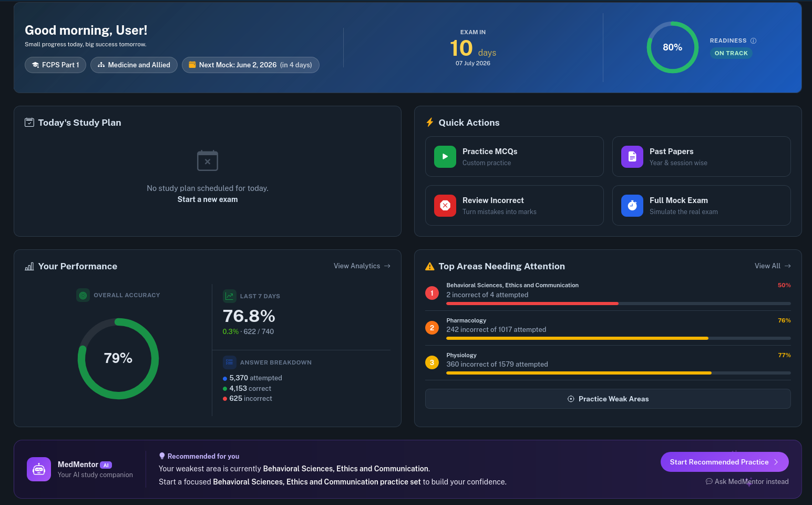Click the graduation cap icon in FCPS Part 1 chip

tap(35, 65)
